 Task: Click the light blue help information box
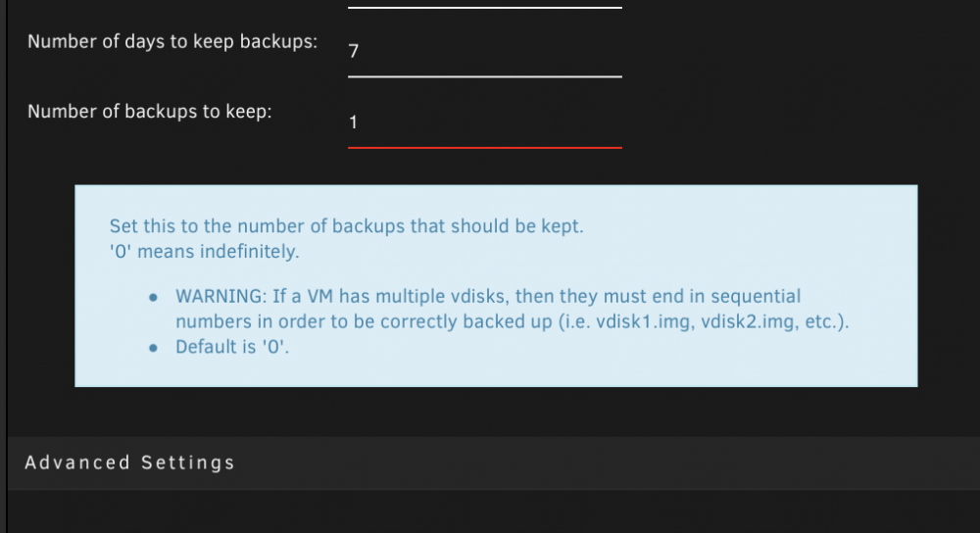tap(496, 285)
